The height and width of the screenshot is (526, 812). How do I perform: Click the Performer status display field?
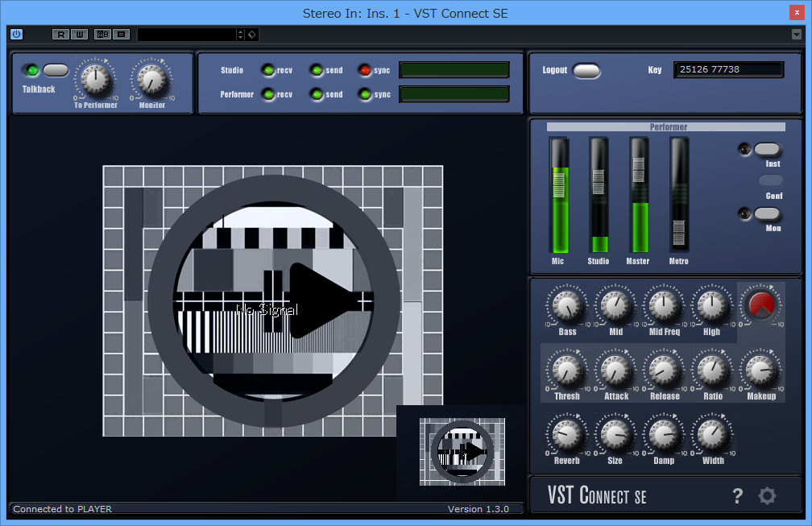(454, 94)
